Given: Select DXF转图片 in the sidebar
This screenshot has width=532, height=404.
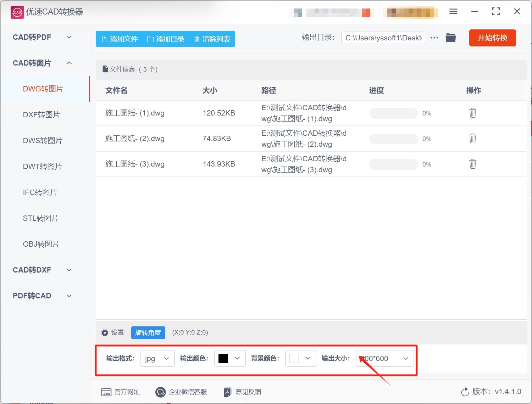Looking at the screenshot, I should click(41, 115).
